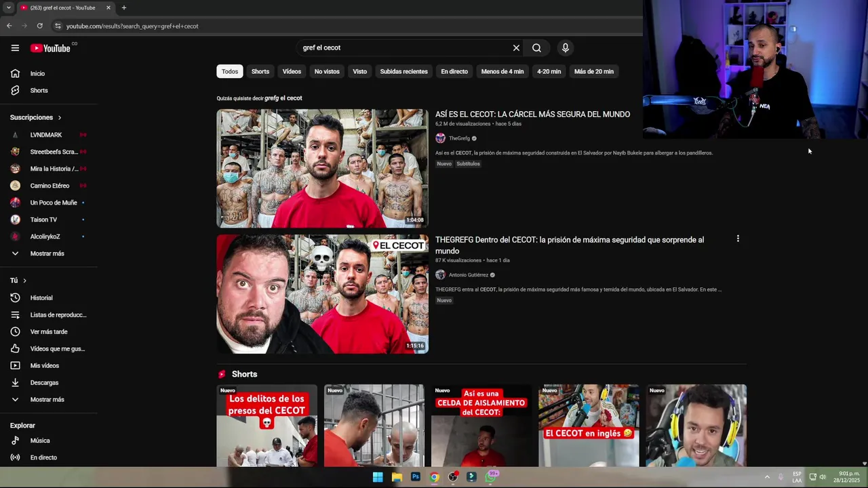Submit search with the magnifier button

(536, 48)
